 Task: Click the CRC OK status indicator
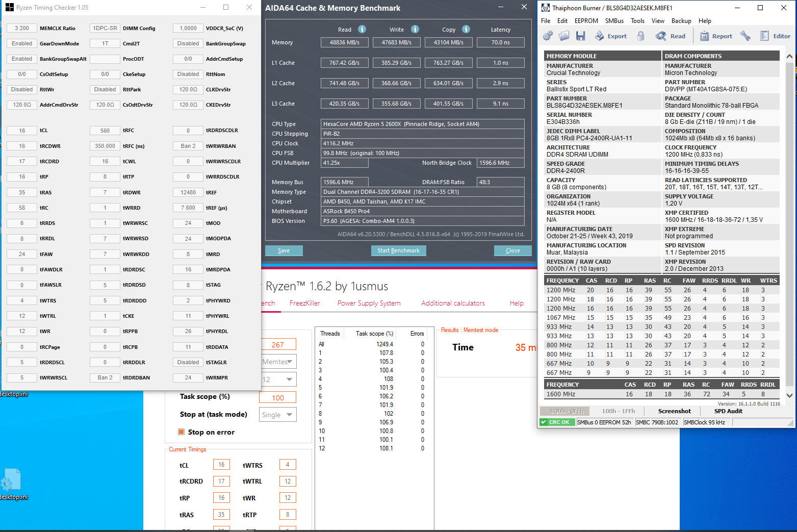point(557,422)
